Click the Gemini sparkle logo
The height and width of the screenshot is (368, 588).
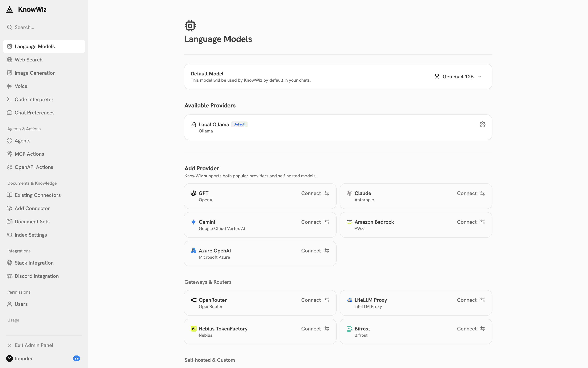pyautogui.click(x=194, y=222)
